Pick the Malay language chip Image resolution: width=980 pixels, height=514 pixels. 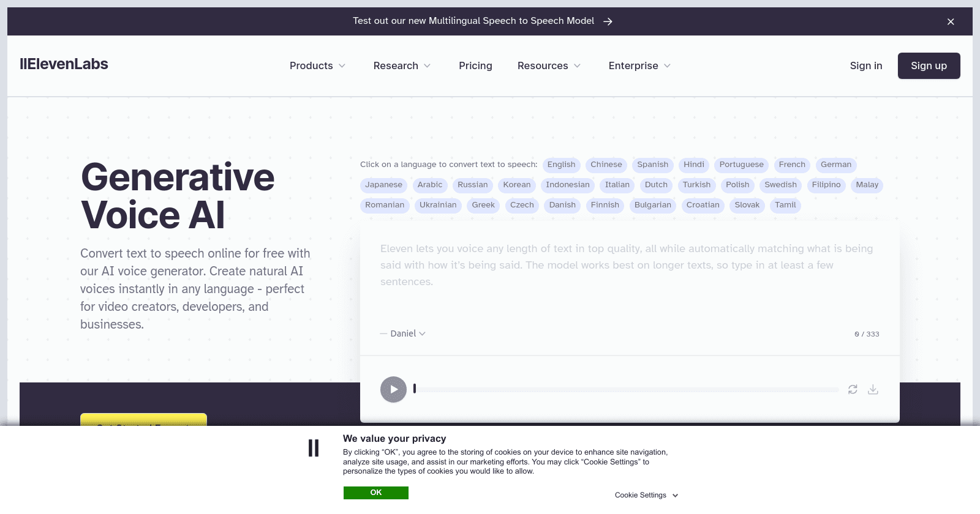click(x=867, y=185)
